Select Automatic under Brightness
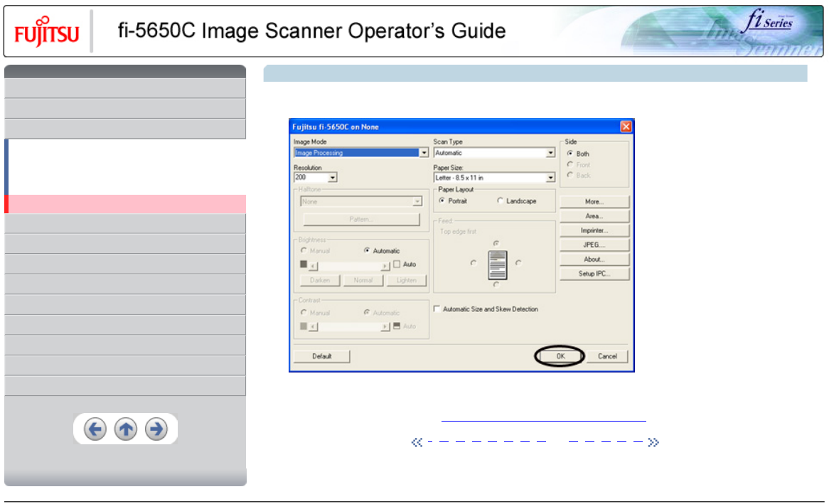The image size is (829, 504). [367, 251]
